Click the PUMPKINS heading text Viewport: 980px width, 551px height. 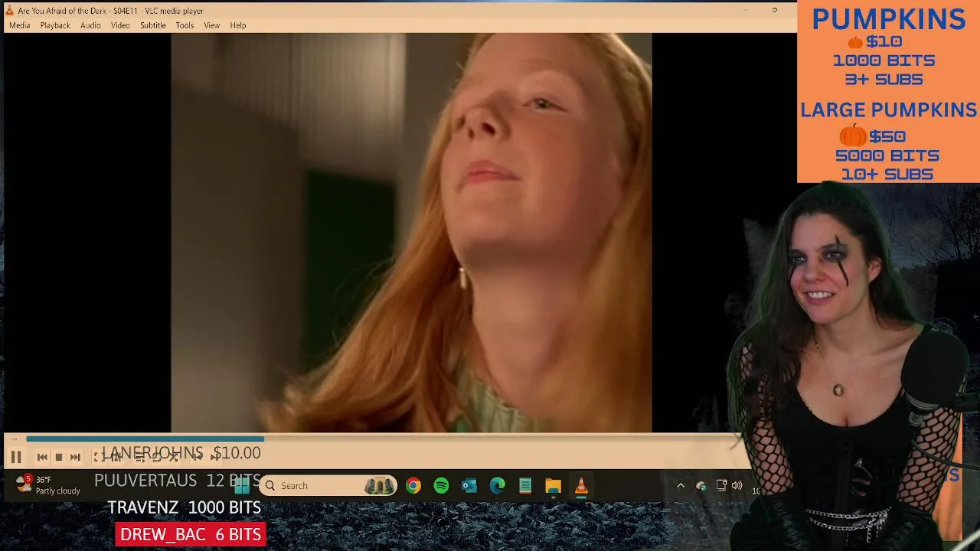pos(888,19)
